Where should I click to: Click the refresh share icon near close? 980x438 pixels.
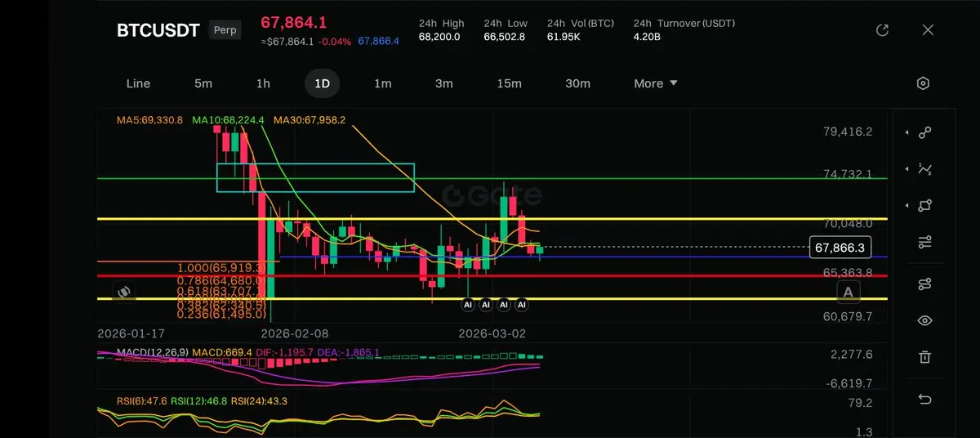point(882,30)
